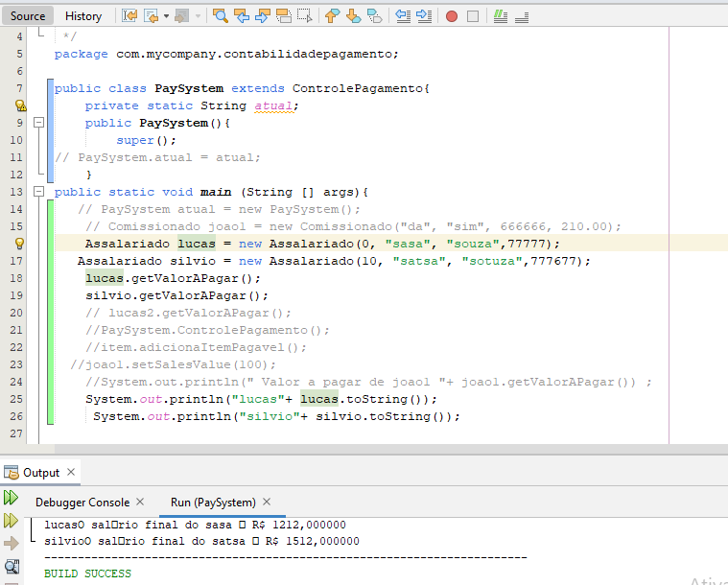The image size is (728, 585).
Task: Select the Run (PaySystem) tab
Action: (213, 503)
